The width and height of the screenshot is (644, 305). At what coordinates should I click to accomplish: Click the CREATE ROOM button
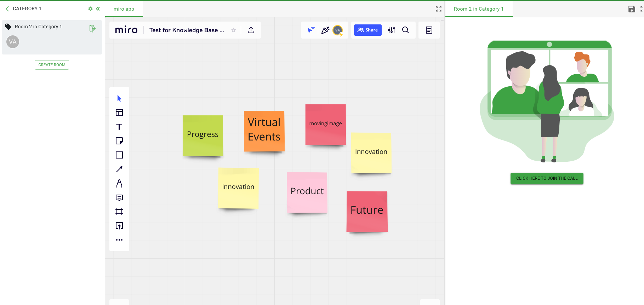(x=52, y=65)
